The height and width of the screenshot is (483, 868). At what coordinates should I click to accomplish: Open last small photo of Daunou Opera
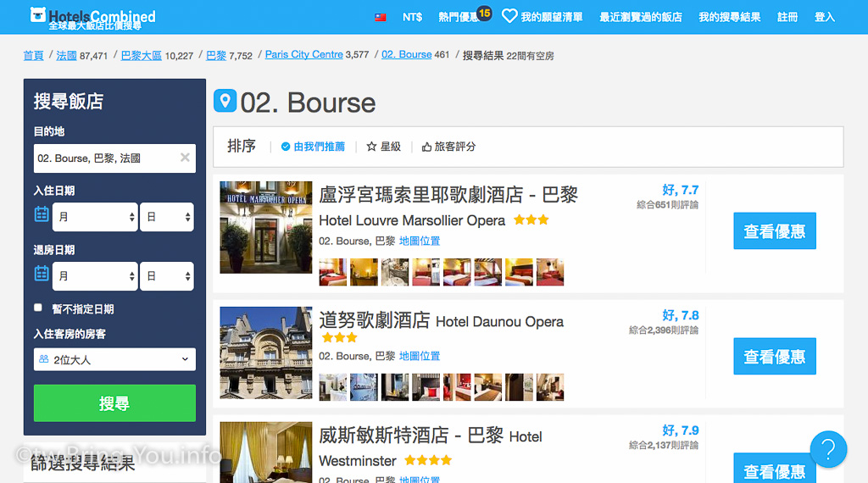[x=549, y=387]
